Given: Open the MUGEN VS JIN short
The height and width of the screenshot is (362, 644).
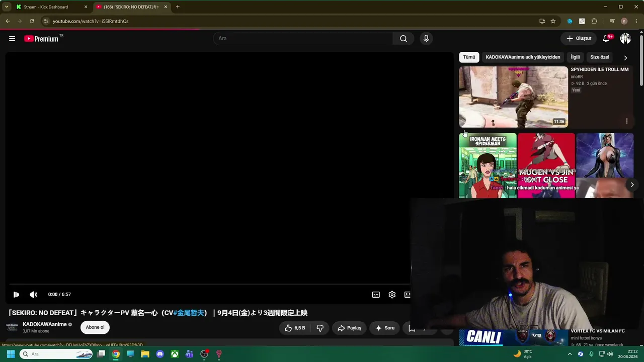Looking at the screenshot, I should coord(546,165).
